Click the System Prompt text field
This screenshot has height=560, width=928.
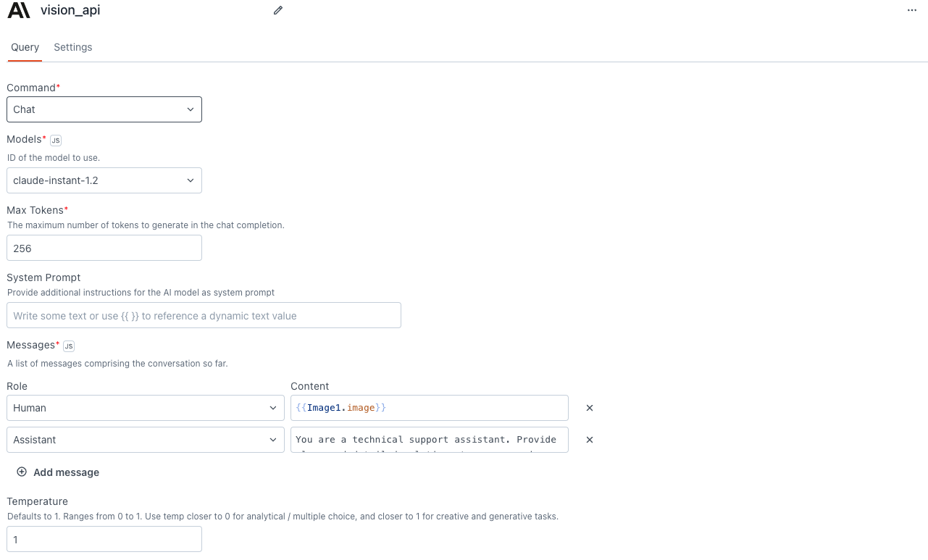click(x=204, y=315)
